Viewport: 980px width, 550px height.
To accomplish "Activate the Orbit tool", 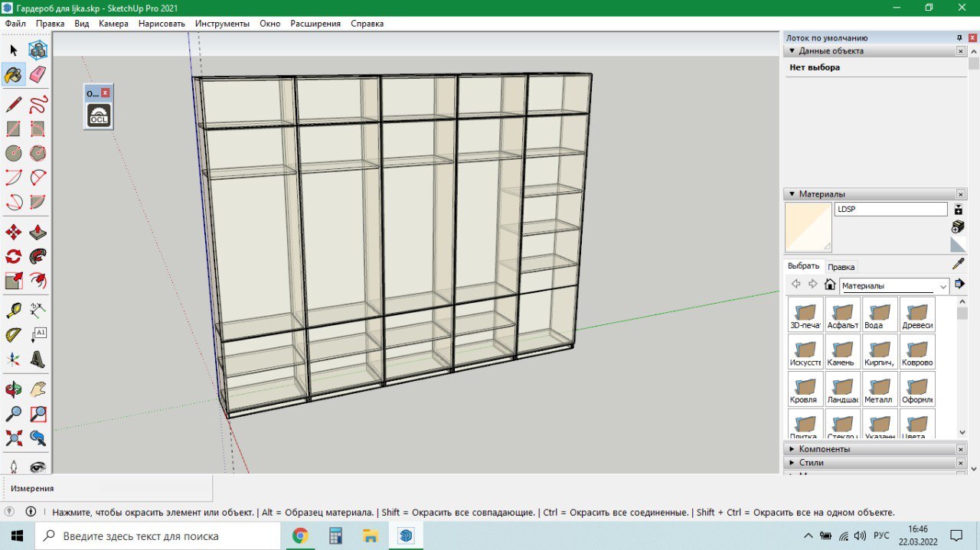I will coord(13,389).
